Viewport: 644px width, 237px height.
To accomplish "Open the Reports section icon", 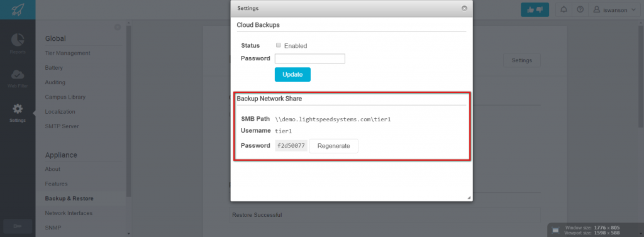I will point(18,40).
